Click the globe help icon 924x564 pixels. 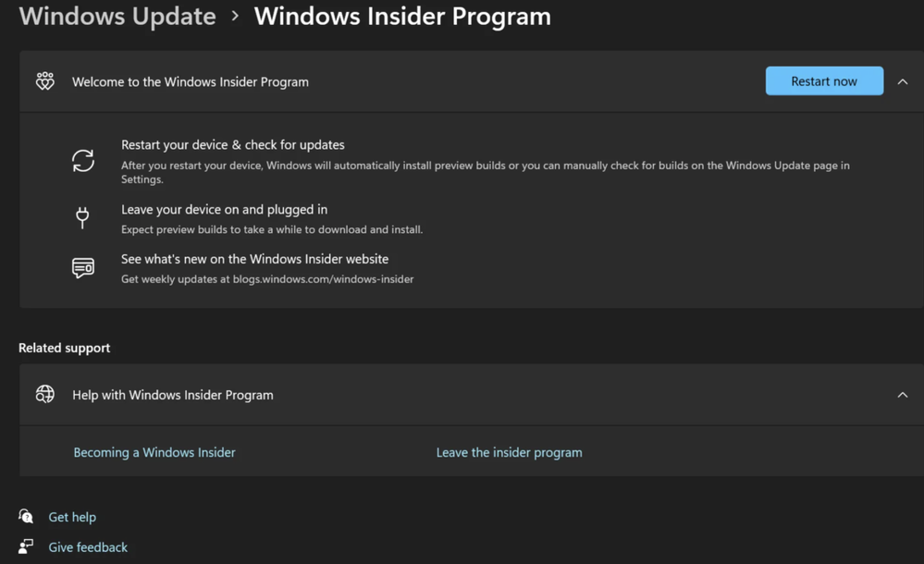[x=44, y=394]
